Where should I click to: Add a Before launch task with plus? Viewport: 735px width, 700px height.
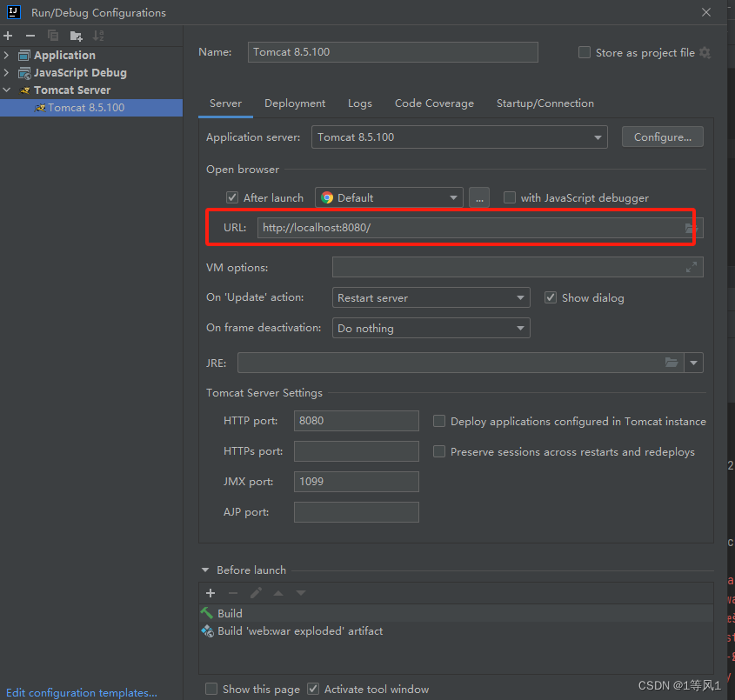tap(210, 593)
